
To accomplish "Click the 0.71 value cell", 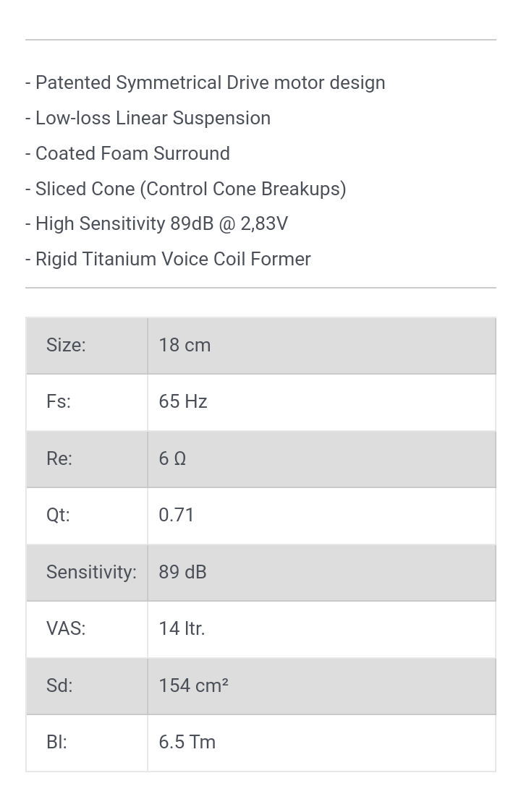I will (x=322, y=516).
